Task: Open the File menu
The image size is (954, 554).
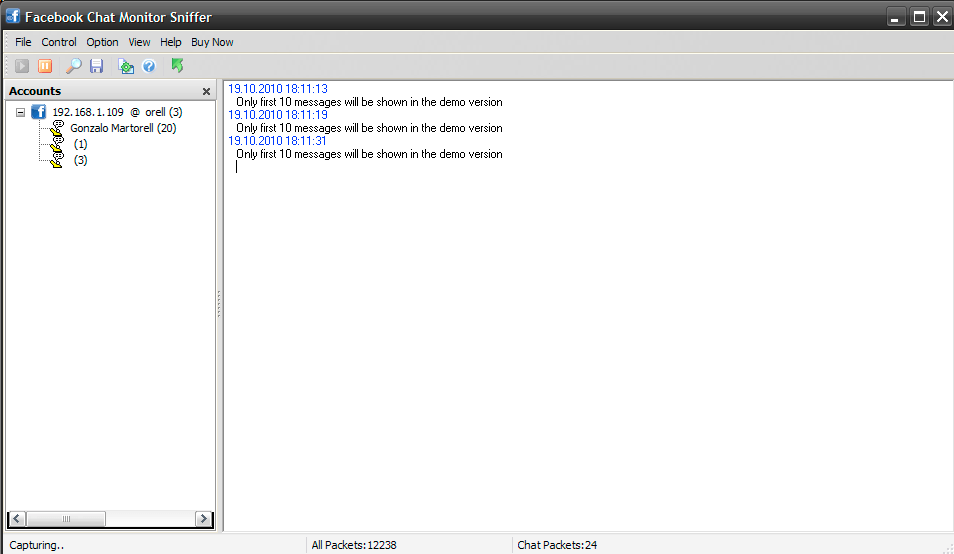Action: [x=23, y=42]
